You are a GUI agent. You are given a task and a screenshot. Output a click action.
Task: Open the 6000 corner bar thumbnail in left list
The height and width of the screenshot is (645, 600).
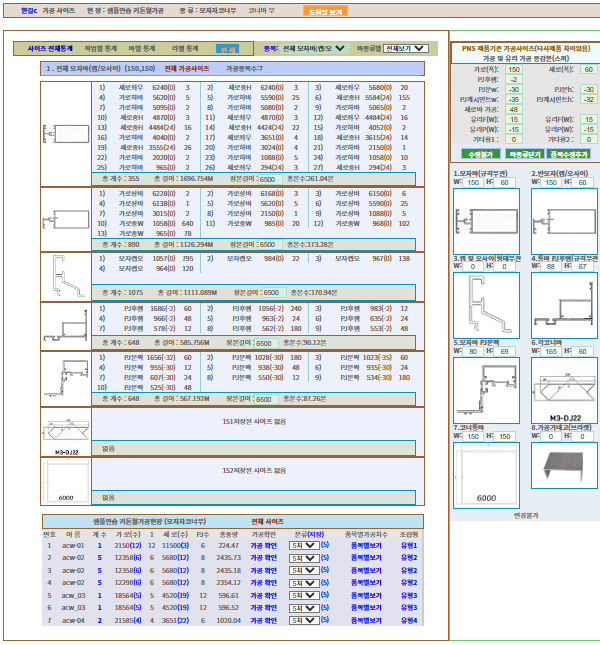point(66,481)
